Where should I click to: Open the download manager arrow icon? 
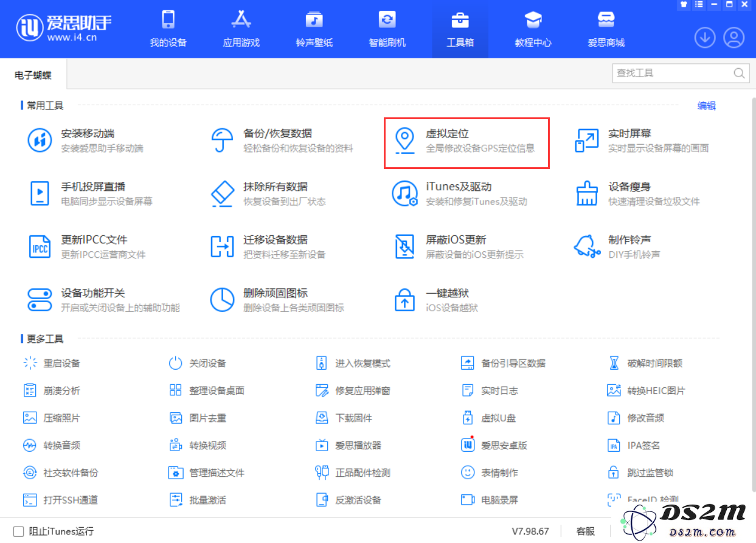coord(705,38)
